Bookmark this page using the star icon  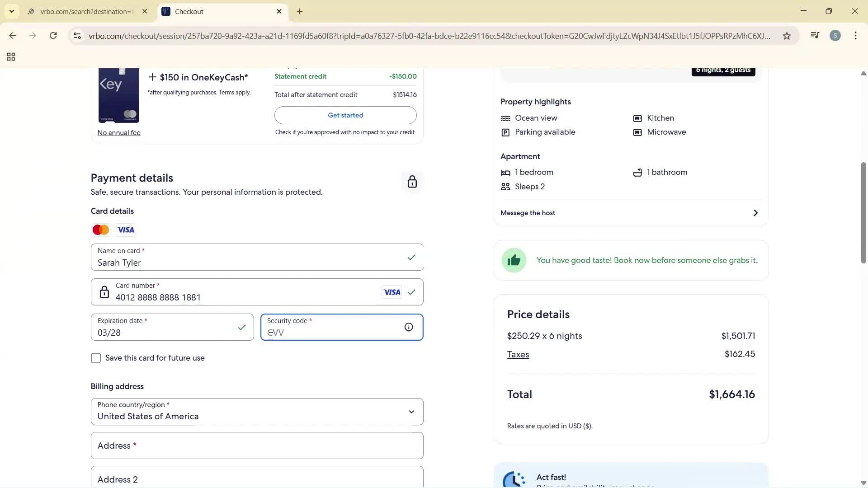pyautogui.click(x=787, y=36)
